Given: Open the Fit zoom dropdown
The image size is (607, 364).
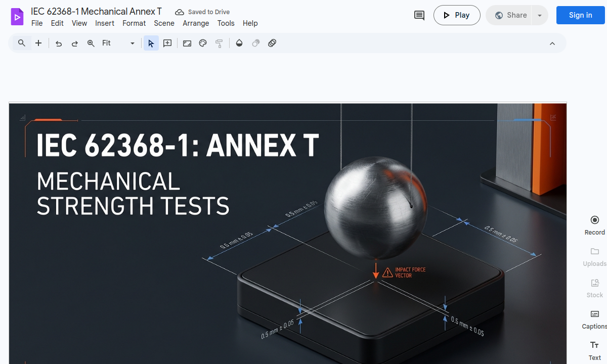Looking at the screenshot, I should [132, 43].
